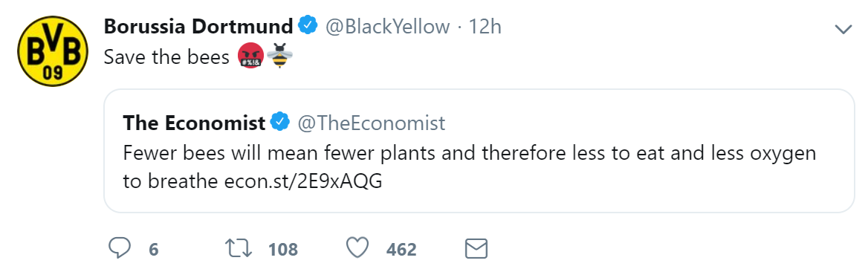The width and height of the screenshot is (868, 272).
Task: Open the Borussia Dortmund display name
Action: [198, 26]
